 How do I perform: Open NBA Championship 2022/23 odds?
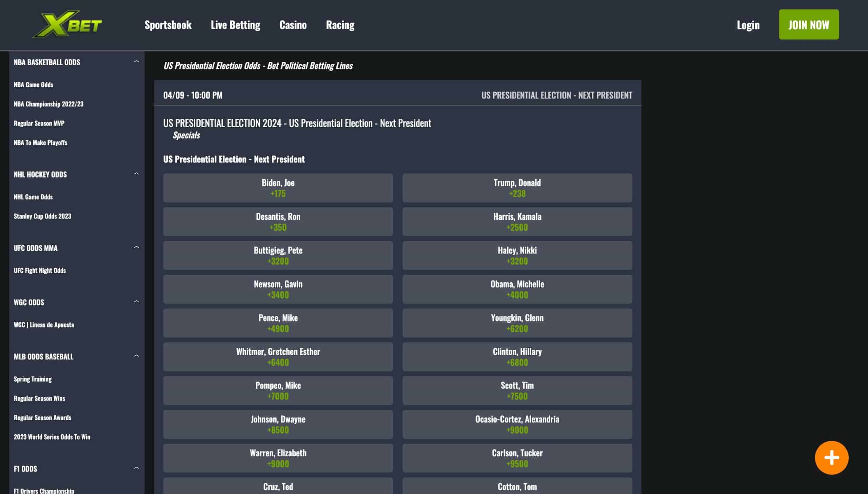(48, 104)
